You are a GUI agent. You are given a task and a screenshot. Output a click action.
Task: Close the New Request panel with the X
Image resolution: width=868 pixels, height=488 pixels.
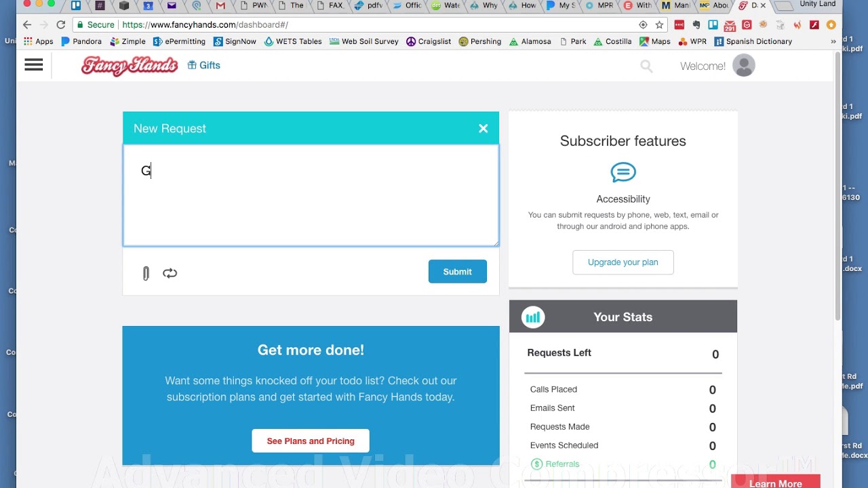[483, 128]
